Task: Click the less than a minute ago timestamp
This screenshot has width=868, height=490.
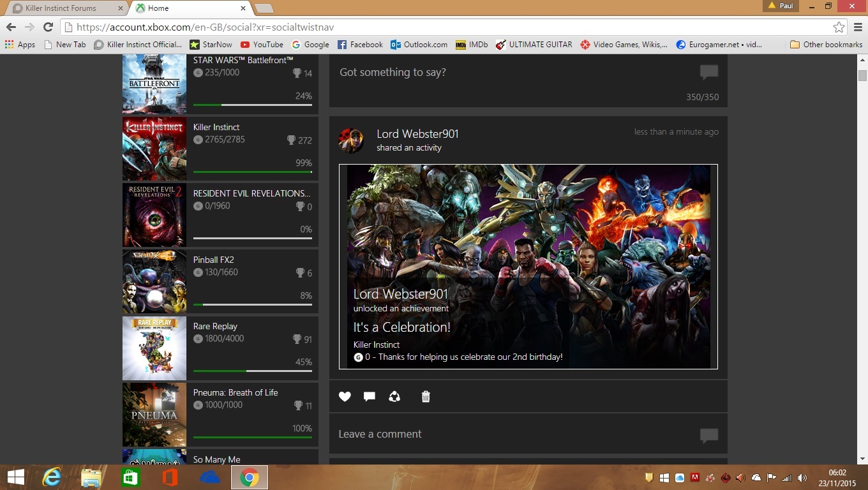Action: click(677, 131)
